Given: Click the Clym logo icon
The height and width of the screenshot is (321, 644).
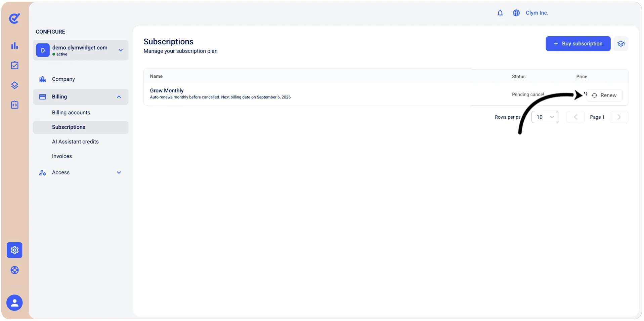Looking at the screenshot, I should click(x=14, y=18).
